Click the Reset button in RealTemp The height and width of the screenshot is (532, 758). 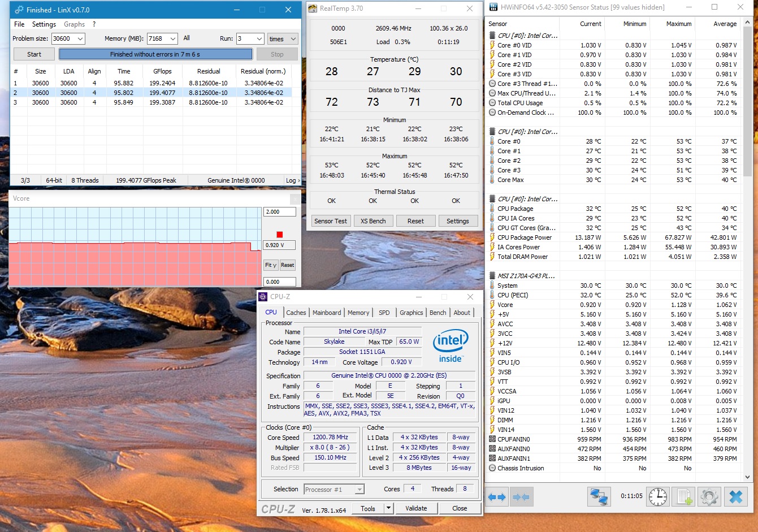click(415, 221)
